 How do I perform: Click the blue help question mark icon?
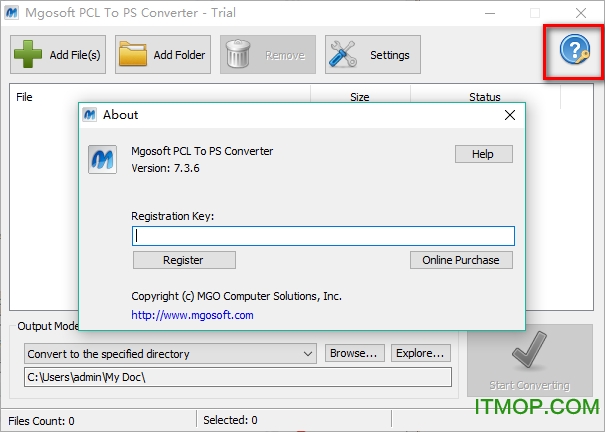click(574, 50)
